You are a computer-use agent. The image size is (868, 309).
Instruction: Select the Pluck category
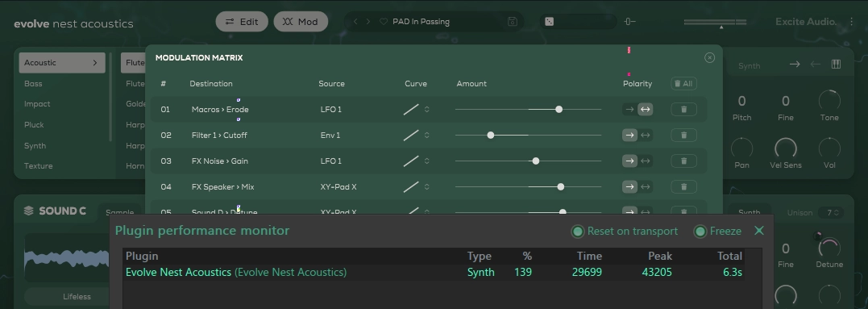coord(34,125)
